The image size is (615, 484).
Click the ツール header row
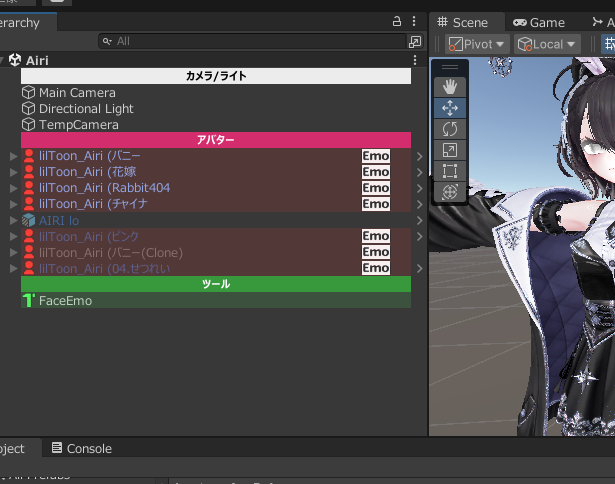click(x=216, y=284)
